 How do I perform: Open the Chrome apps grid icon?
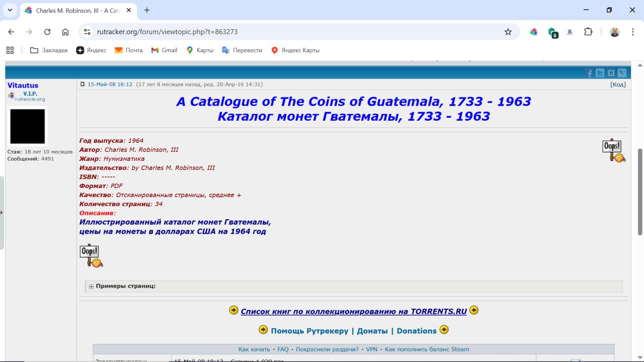tap(10, 50)
